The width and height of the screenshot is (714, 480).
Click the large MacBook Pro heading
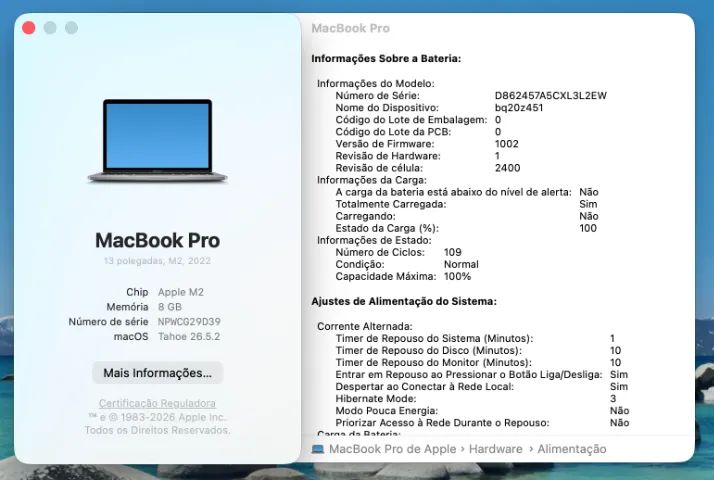click(158, 240)
